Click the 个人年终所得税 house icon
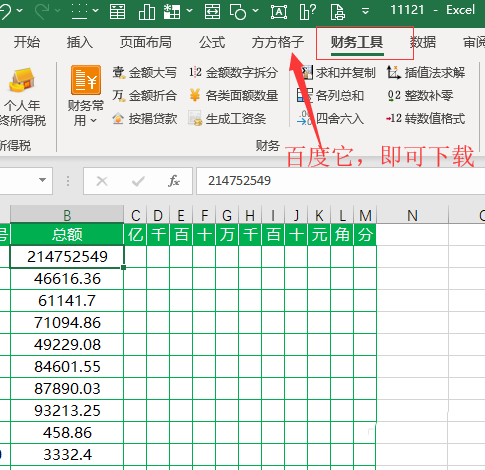 pos(22,80)
